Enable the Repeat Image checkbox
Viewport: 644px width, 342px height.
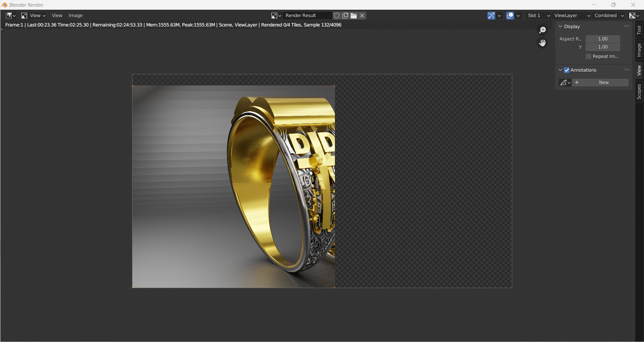click(x=588, y=56)
